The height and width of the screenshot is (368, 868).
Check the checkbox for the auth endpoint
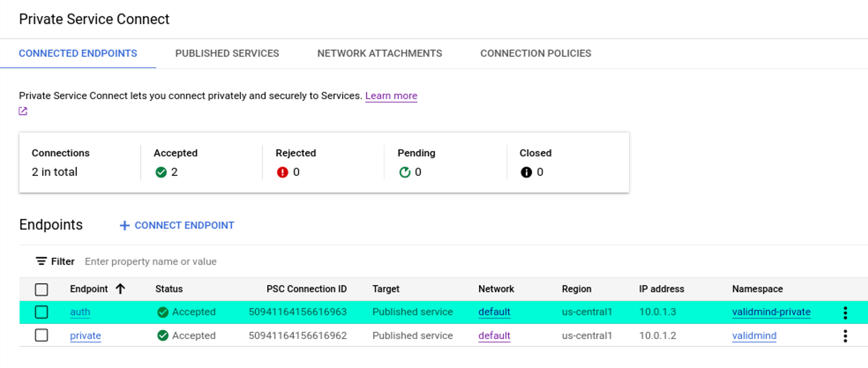click(x=42, y=312)
